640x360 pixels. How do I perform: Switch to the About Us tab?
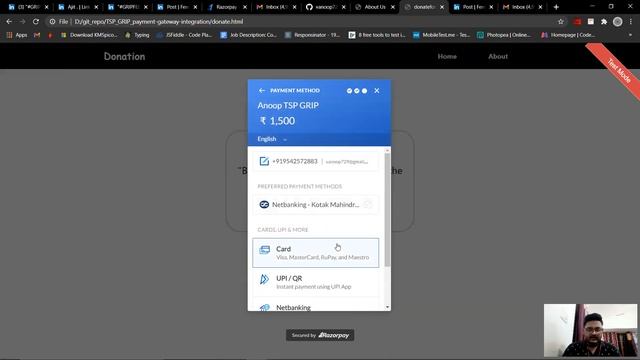[374, 7]
